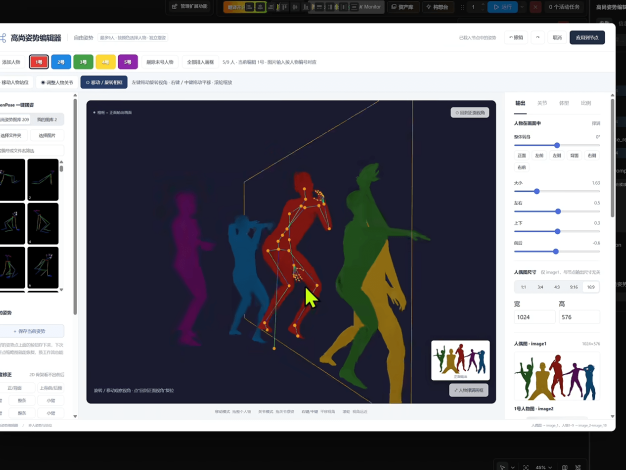Open the 比例 tab in the right panel
The image size is (626, 470).
[586, 103]
